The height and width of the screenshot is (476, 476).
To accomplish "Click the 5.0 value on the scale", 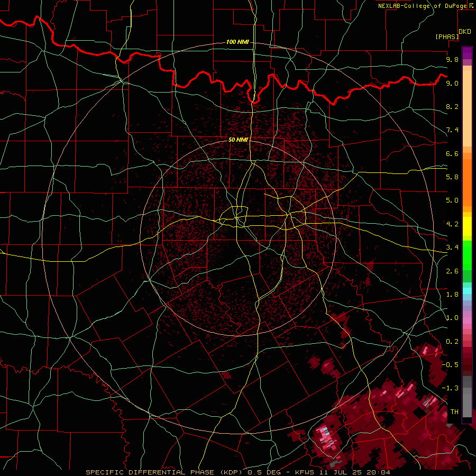I will coord(452,200).
